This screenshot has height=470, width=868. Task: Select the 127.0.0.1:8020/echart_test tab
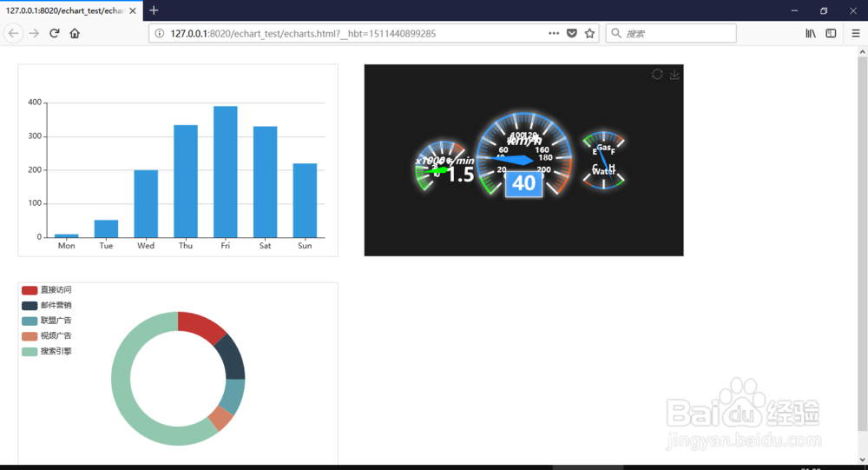pos(71,10)
